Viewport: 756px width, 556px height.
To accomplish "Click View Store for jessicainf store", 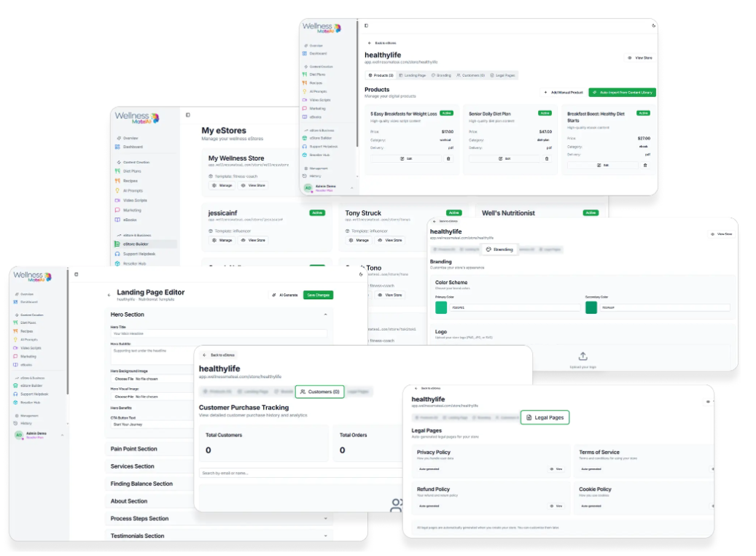I will pos(254,240).
